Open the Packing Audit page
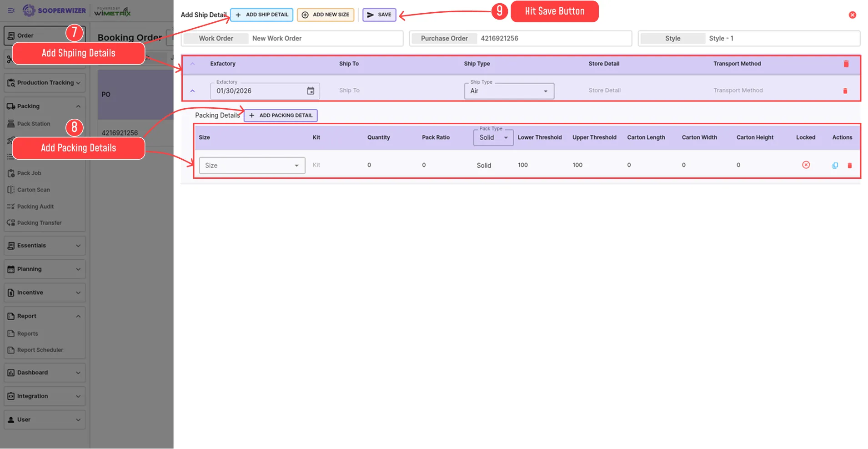Image resolution: width=868 pixels, height=449 pixels. tap(35, 206)
